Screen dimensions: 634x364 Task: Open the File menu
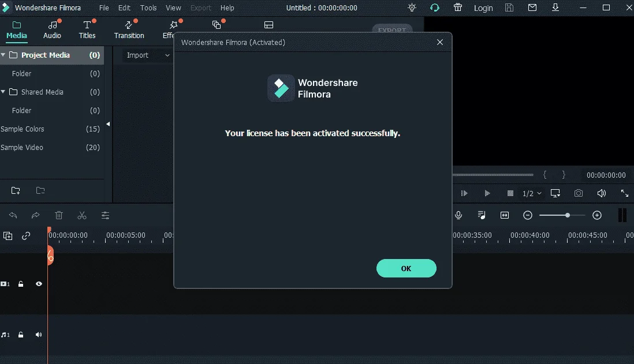(104, 7)
